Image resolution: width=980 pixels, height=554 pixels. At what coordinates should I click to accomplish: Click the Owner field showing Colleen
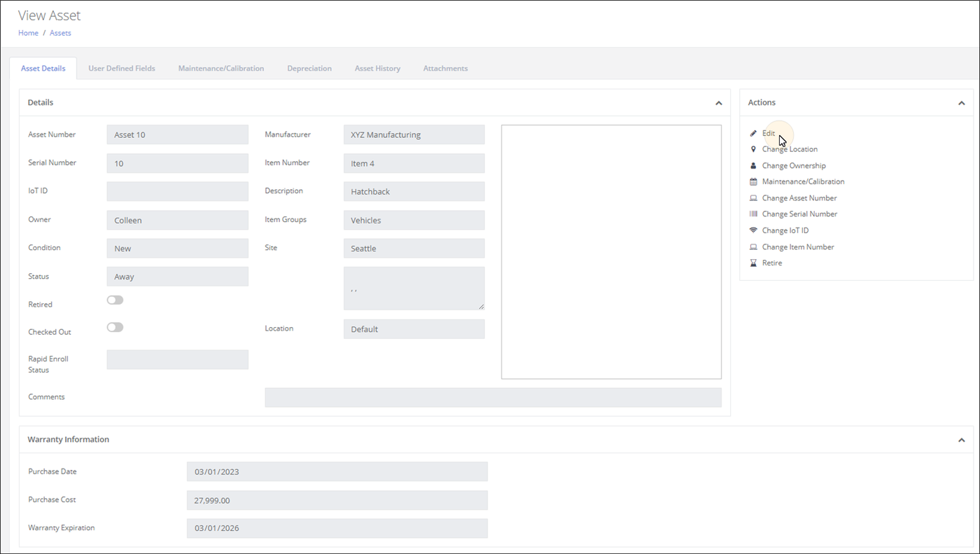178,220
